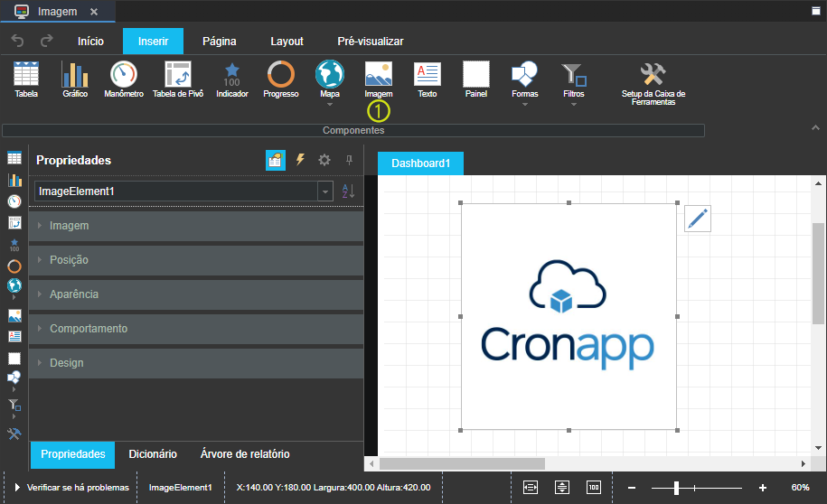
Task: Select shapes tool in left sidebar
Action: (x=14, y=378)
